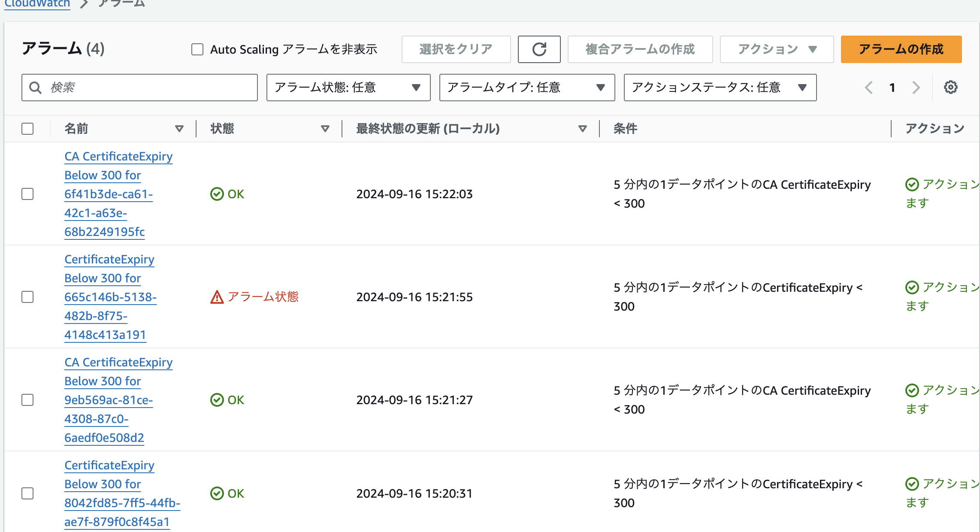Screen dimensions: 980x532
Task: Check the select-all alarms header checkbox
Action: [x=27, y=129]
